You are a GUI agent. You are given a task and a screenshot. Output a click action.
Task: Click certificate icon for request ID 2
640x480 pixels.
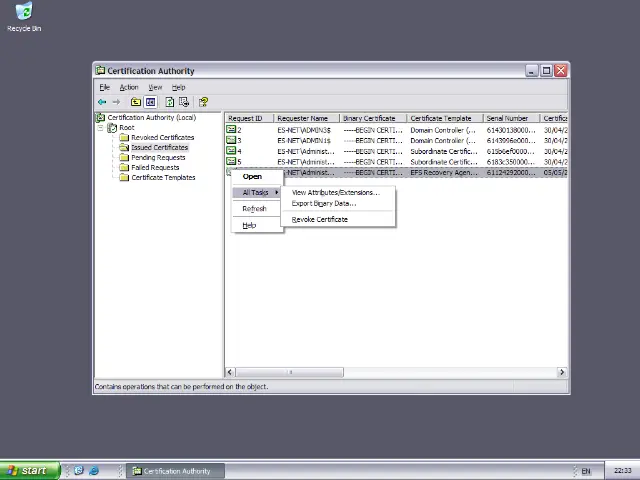(231, 130)
